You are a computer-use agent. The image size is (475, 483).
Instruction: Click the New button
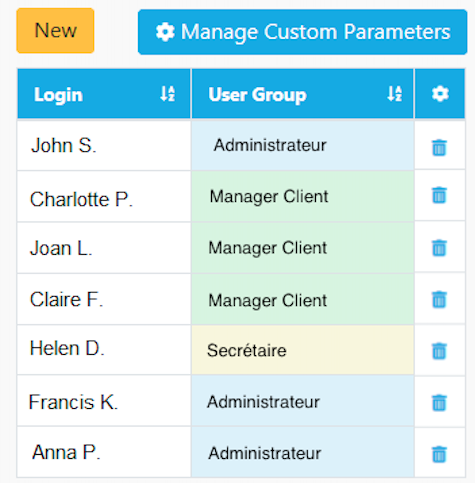pos(55,31)
